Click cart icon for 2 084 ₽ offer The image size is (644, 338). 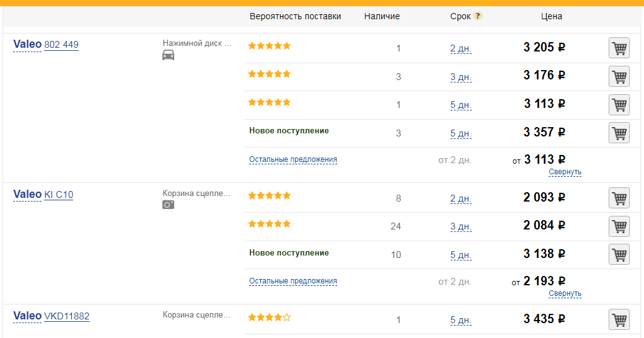pyautogui.click(x=619, y=226)
